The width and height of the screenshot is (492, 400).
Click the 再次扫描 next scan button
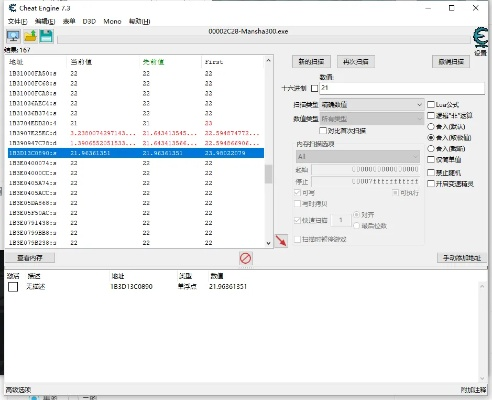pyautogui.click(x=356, y=62)
